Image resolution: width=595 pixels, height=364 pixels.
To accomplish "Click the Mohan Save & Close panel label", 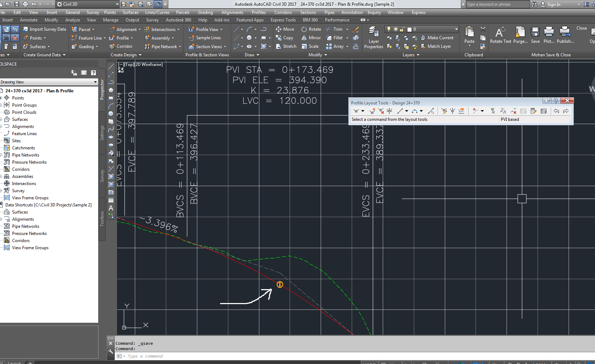I will (x=551, y=55).
